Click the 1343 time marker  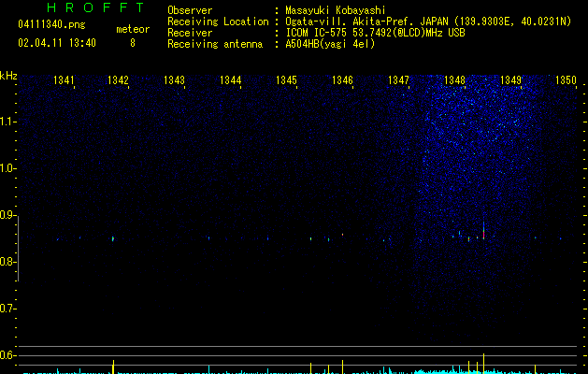point(175,80)
